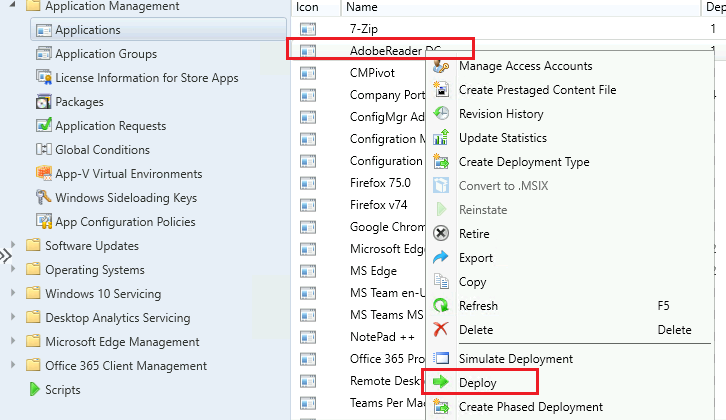Expand the Software Updates folder
The width and height of the screenshot is (726, 420).
[x=13, y=245]
